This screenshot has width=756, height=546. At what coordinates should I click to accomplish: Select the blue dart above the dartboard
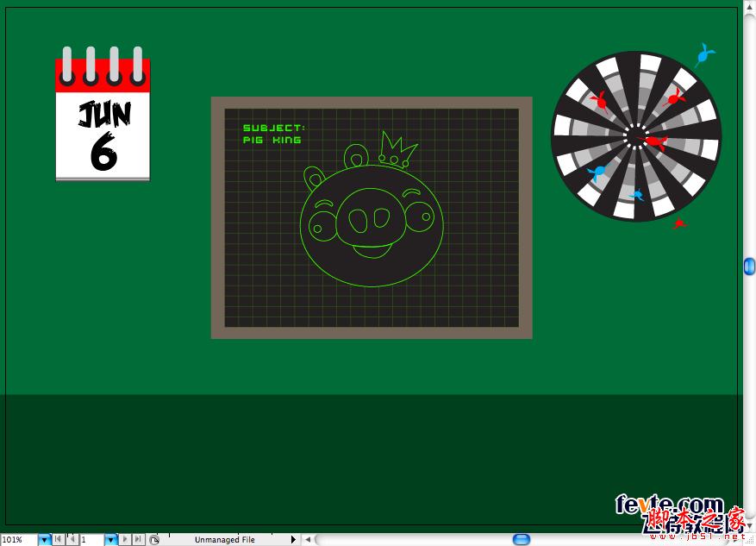pyautogui.click(x=704, y=55)
